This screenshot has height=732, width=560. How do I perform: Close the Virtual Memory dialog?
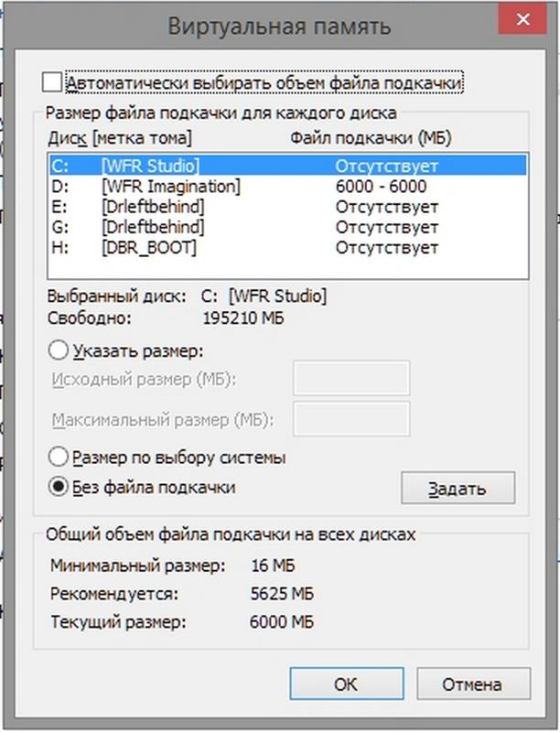pos(522,18)
